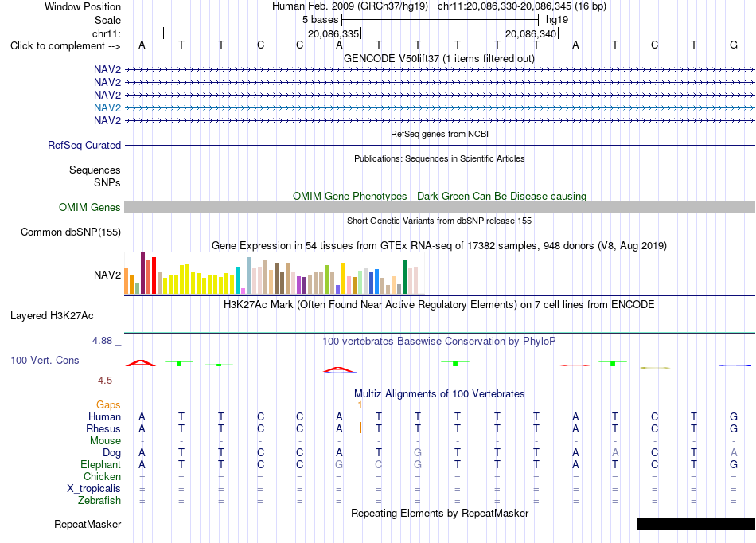756x543 pixels.
Task: Click 'Repeating Elements by RepeatMasker' title
Action: [x=439, y=513]
